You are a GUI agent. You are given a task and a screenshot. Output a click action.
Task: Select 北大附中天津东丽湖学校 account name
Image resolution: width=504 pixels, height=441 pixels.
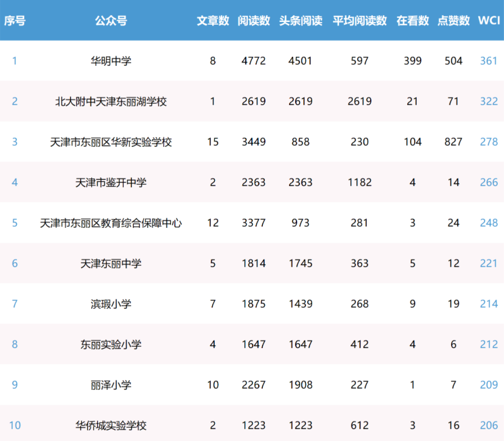click(x=111, y=101)
